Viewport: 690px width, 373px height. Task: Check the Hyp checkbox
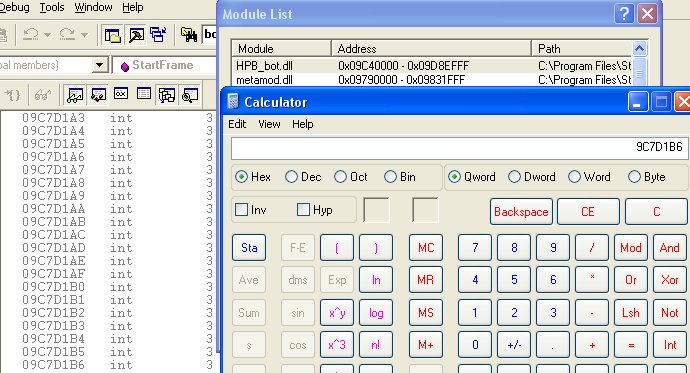pyautogui.click(x=303, y=209)
